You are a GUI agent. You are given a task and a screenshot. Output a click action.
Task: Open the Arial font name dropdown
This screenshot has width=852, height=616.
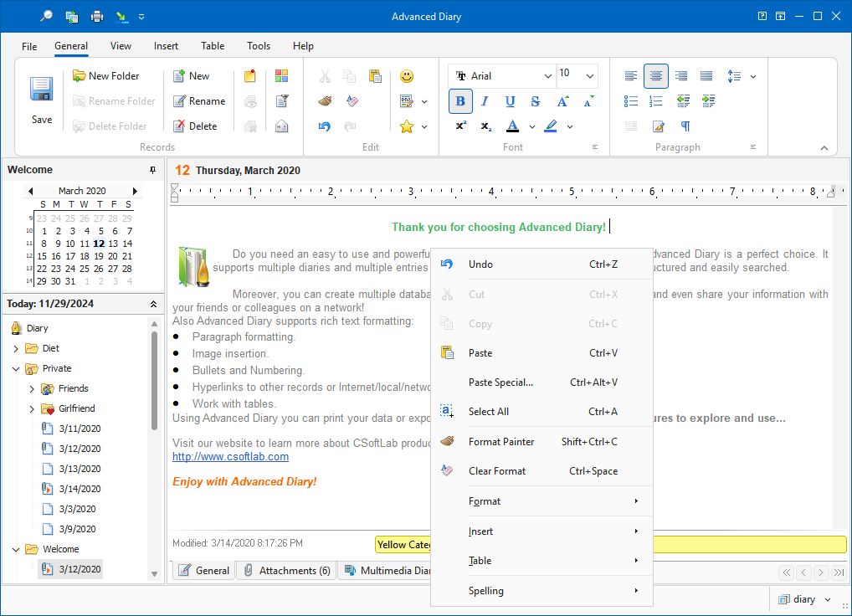point(547,76)
